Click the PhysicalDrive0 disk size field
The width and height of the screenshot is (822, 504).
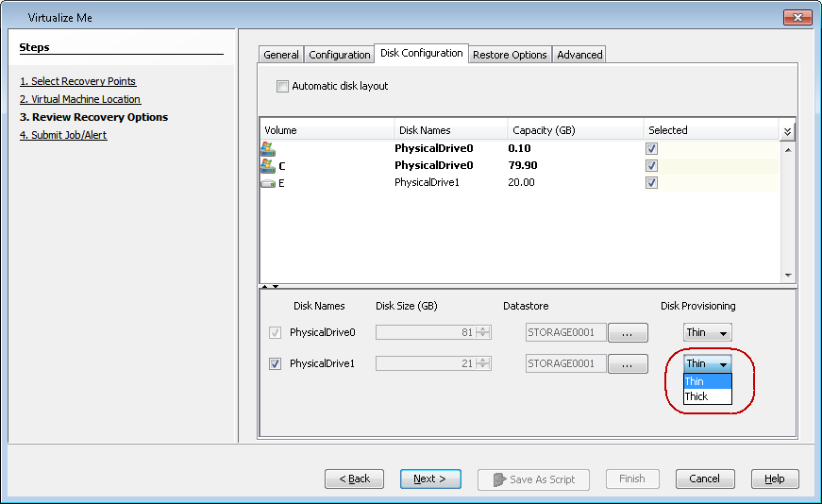pos(433,332)
